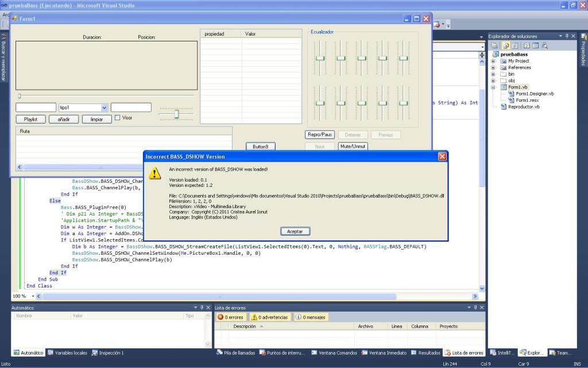Expand the References node
588x368 pixels.
493,68
